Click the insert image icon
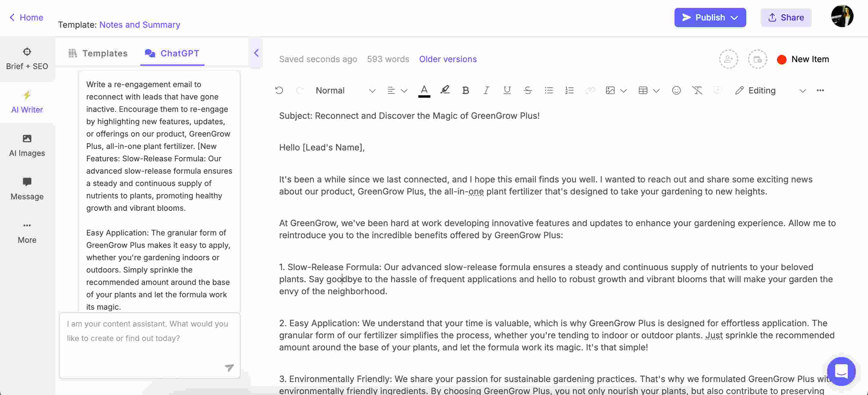 click(610, 90)
